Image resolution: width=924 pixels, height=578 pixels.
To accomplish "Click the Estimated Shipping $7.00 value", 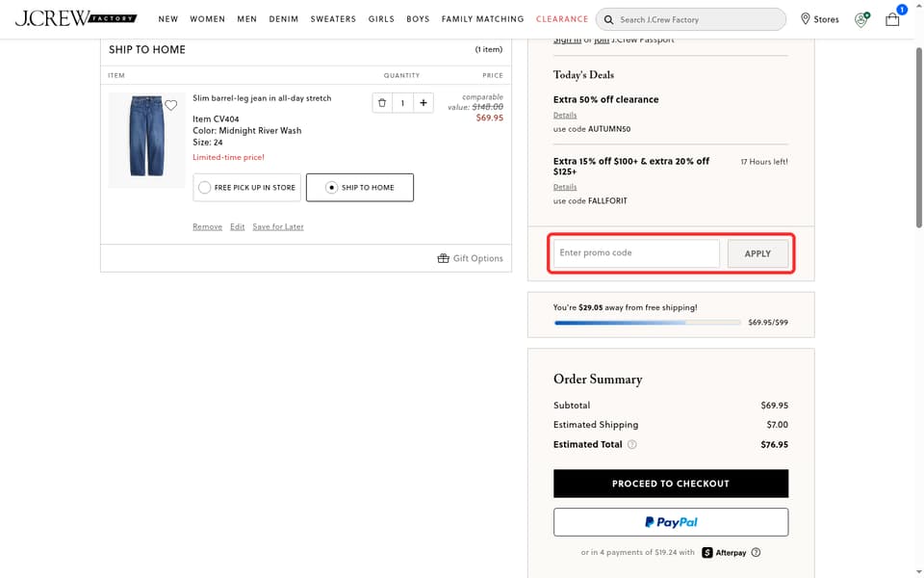I will [778, 425].
